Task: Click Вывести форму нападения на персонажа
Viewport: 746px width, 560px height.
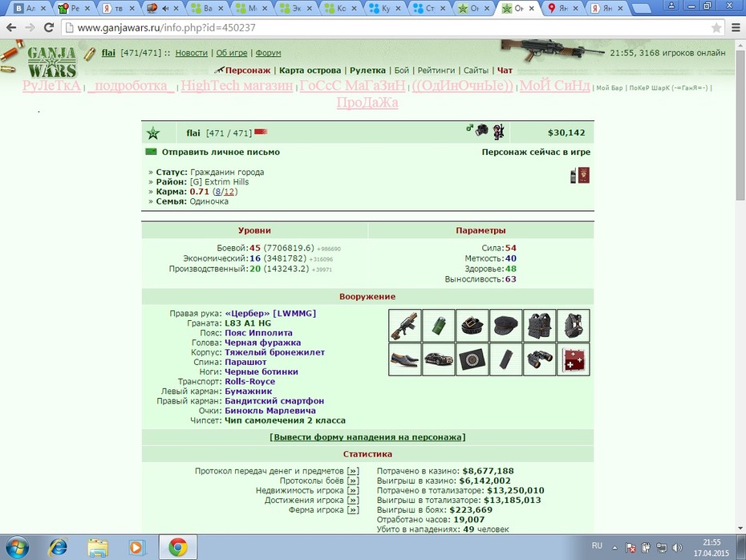Action: point(367,437)
